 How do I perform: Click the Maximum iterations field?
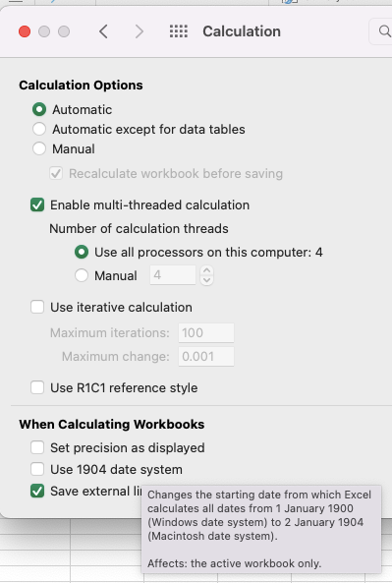[x=206, y=332]
